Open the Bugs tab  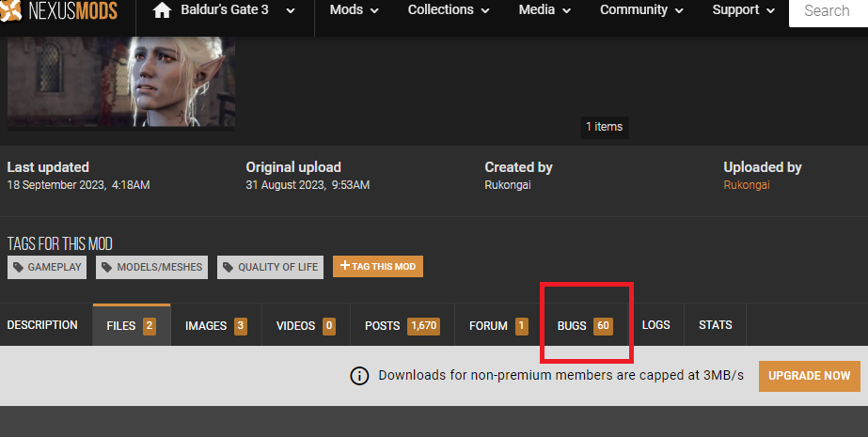click(x=584, y=326)
